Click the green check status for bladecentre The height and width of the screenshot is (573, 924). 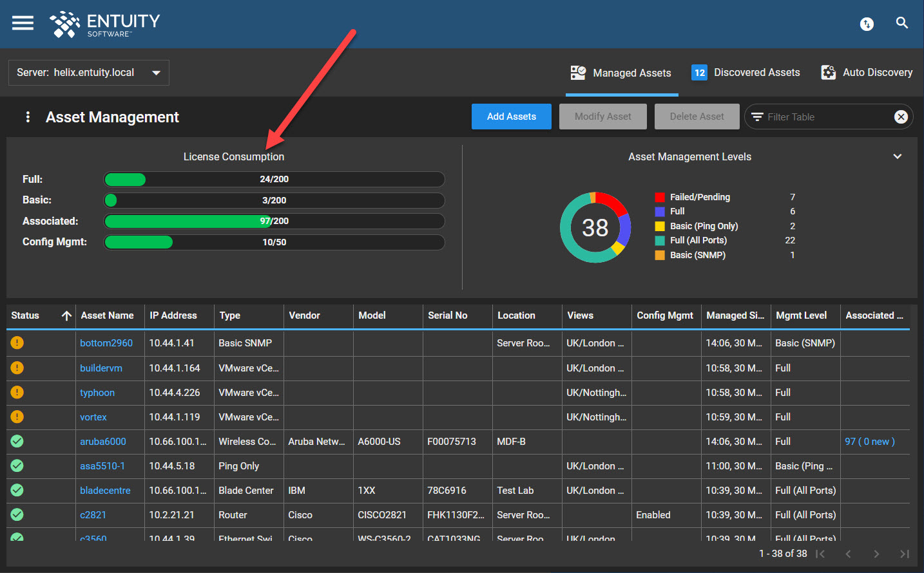click(17, 490)
